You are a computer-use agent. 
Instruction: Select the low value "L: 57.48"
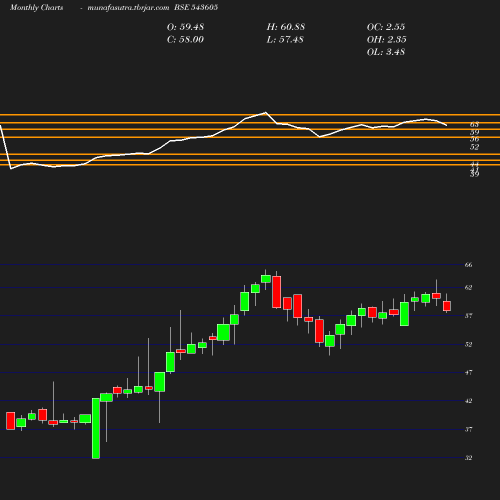pos(285,40)
